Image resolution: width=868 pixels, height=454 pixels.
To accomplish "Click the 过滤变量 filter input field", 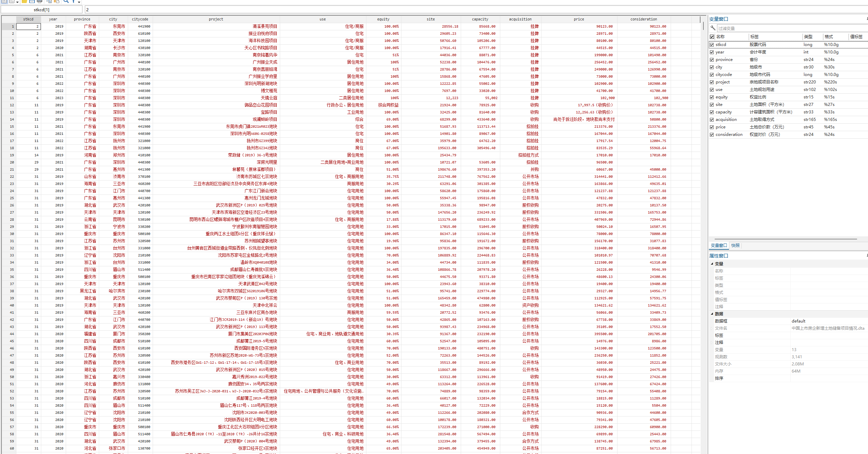I will coord(791,28).
